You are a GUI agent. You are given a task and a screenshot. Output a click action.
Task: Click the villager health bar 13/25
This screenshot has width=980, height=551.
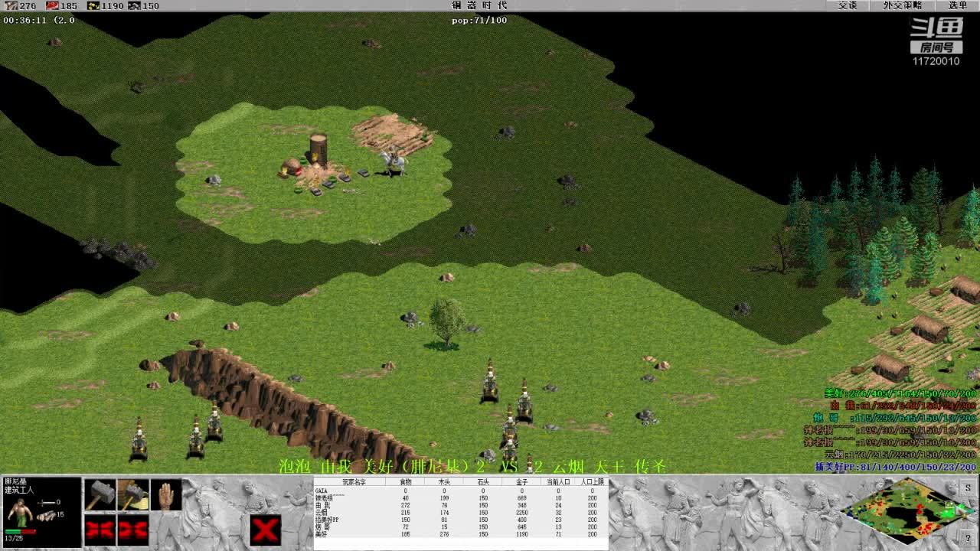coord(20,531)
